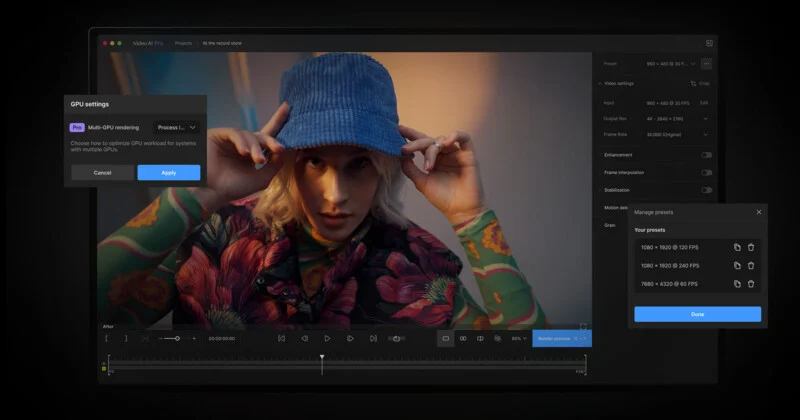Viewport: 800px width, 420px height.
Task: Duplicate the 7680 × 4320 @ 60 FPS preset
Action: 737,284
